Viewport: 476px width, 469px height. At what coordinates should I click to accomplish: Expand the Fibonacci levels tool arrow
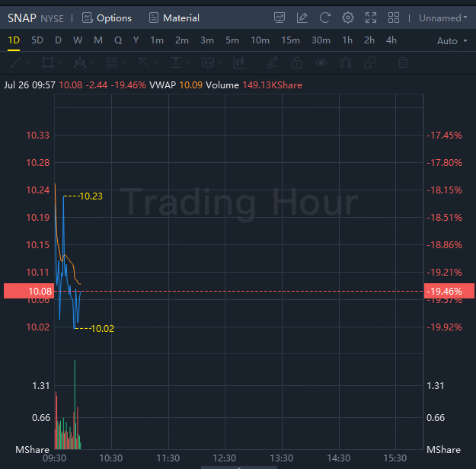[x=124, y=63]
